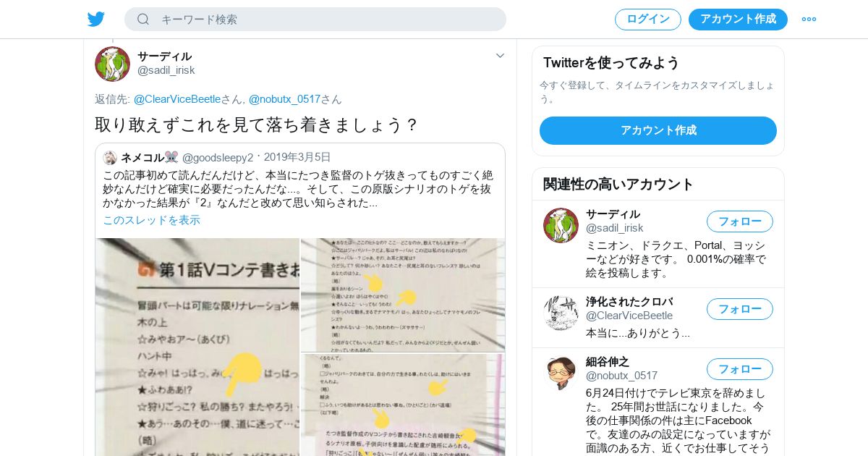Click ネメコル's small avatar in quoted tweet
Screen dimensions: 868x456
[x=110, y=158]
